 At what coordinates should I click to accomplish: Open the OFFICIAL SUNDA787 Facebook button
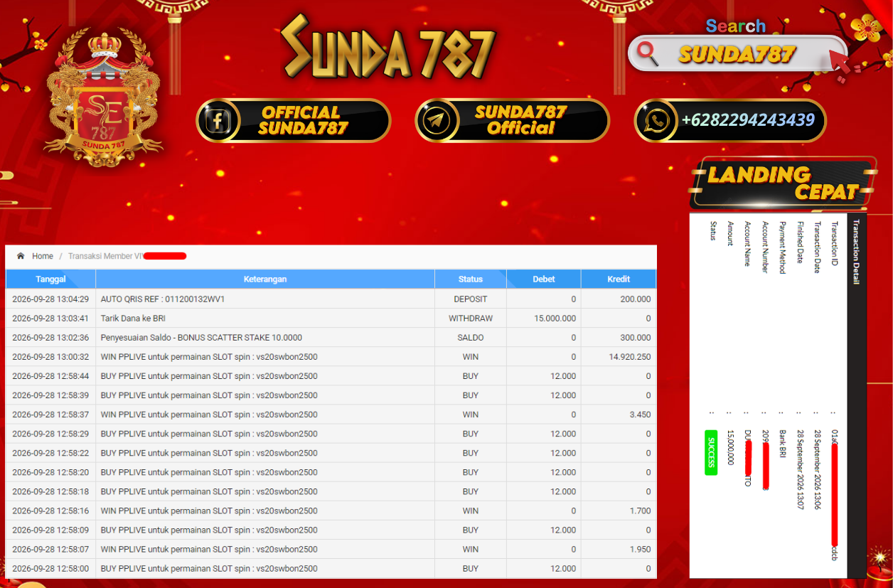[x=294, y=120]
